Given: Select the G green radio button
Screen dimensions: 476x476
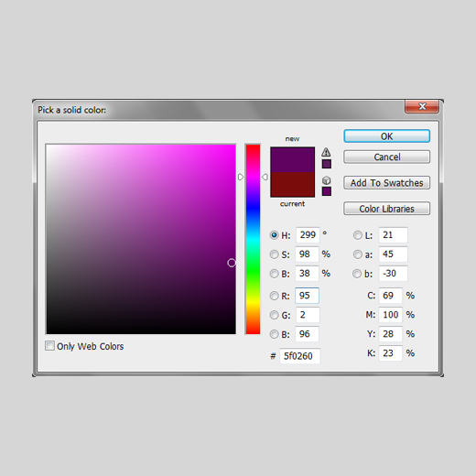Looking at the screenshot, I should tap(274, 315).
